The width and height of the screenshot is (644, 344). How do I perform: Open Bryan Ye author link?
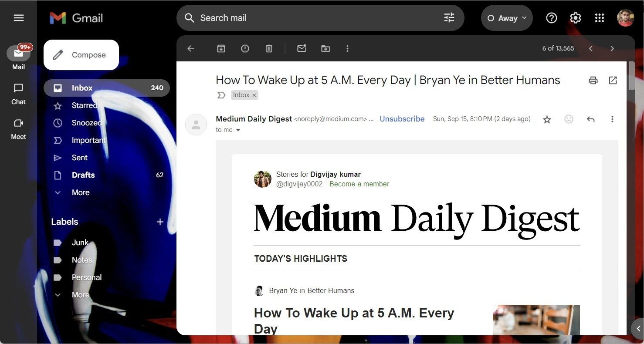click(283, 290)
